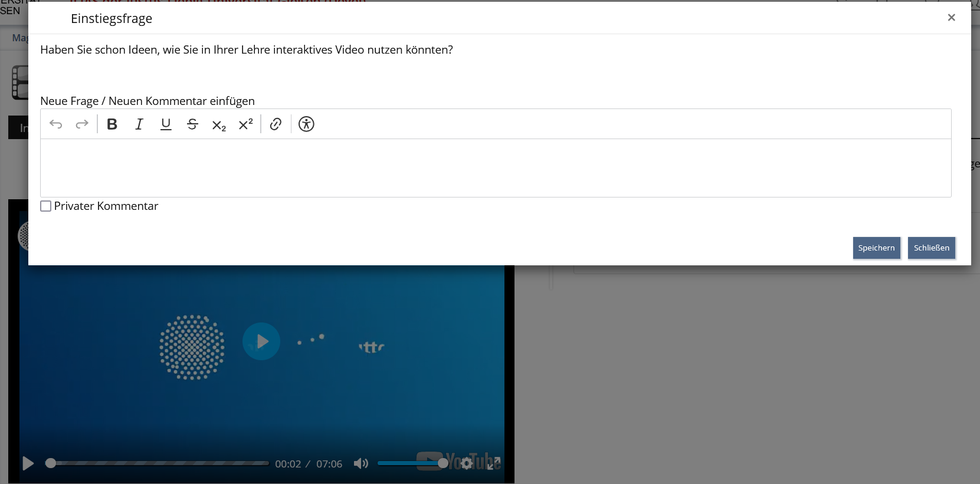Apply strikethrough formatting
The width and height of the screenshot is (980, 484).
192,124
